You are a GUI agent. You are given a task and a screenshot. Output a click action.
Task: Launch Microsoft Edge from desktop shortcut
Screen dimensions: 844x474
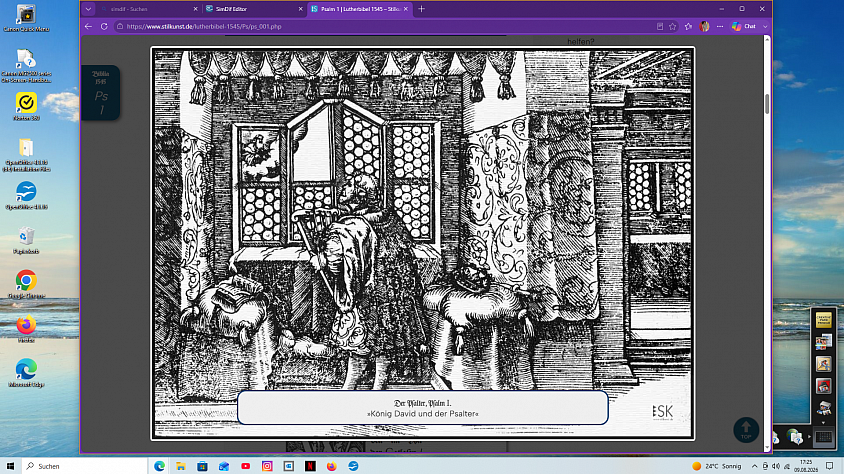[x=26, y=373]
